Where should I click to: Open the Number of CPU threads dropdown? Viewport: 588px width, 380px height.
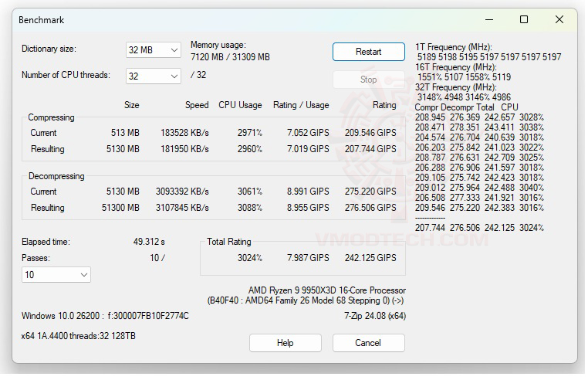coord(153,76)
